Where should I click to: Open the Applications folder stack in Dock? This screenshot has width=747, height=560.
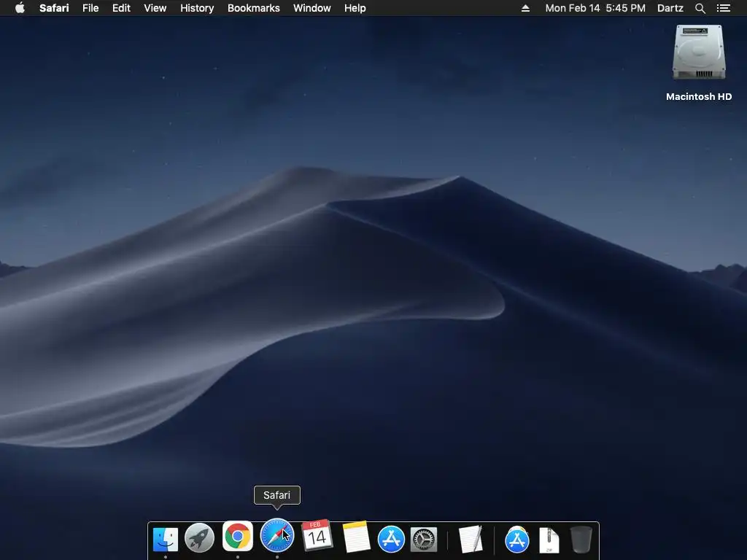(x=517, y=540)
